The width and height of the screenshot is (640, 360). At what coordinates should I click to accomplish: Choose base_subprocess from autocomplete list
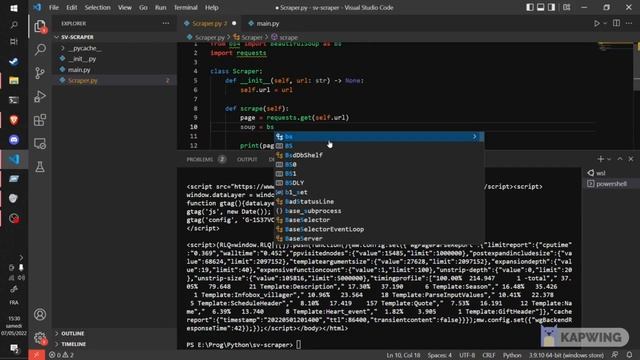379,211
